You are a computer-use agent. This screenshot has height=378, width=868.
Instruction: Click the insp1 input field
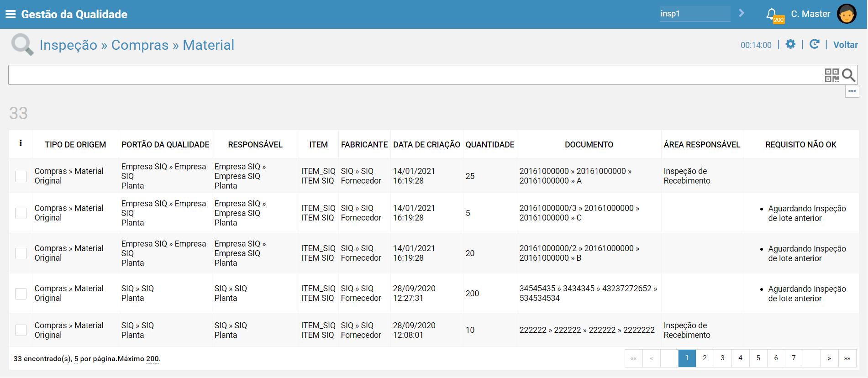tap(695, 14)
